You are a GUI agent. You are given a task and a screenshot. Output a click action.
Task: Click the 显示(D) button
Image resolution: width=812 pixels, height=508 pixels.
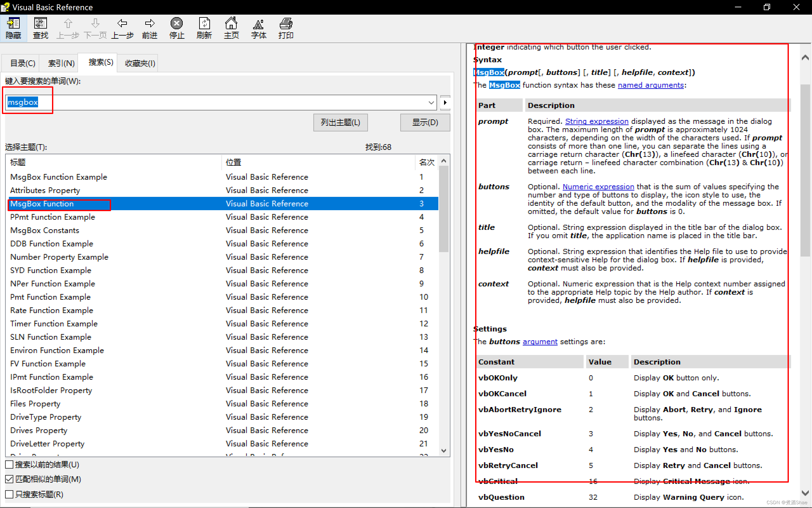[x=425, y=122]
